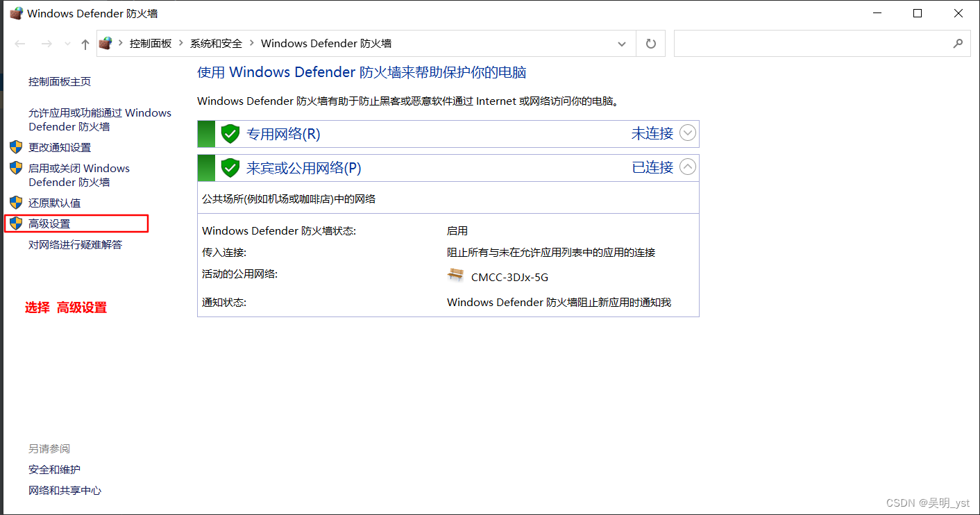980x515 pixels.
Task: Click the CMCC-3DJx-5G network name
Action: tap(509, 278)
